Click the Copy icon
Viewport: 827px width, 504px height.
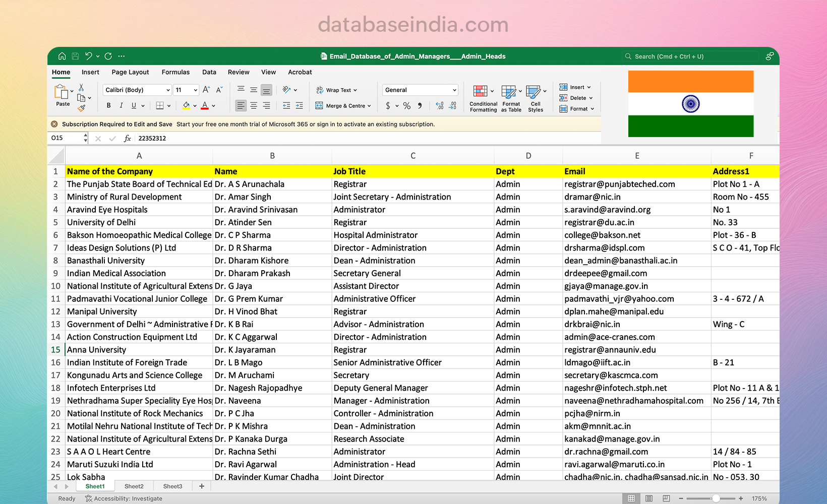(81, 98)
